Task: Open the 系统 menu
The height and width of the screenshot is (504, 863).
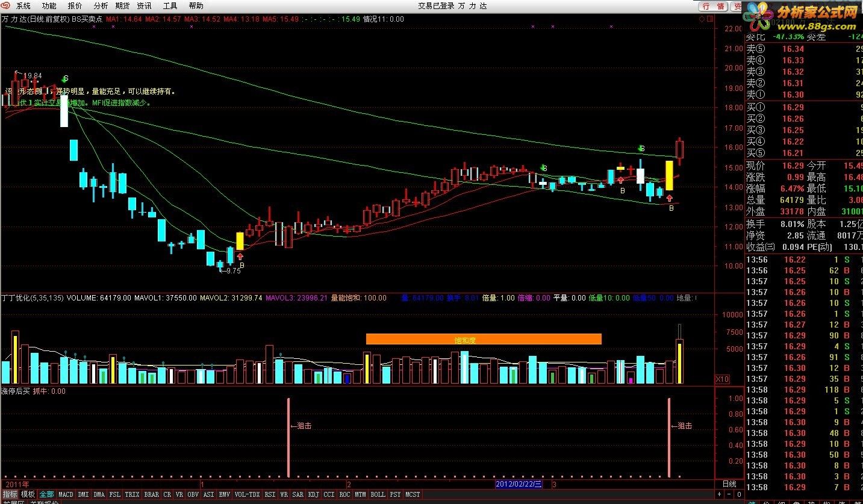Action: click(x=23, y=6)
